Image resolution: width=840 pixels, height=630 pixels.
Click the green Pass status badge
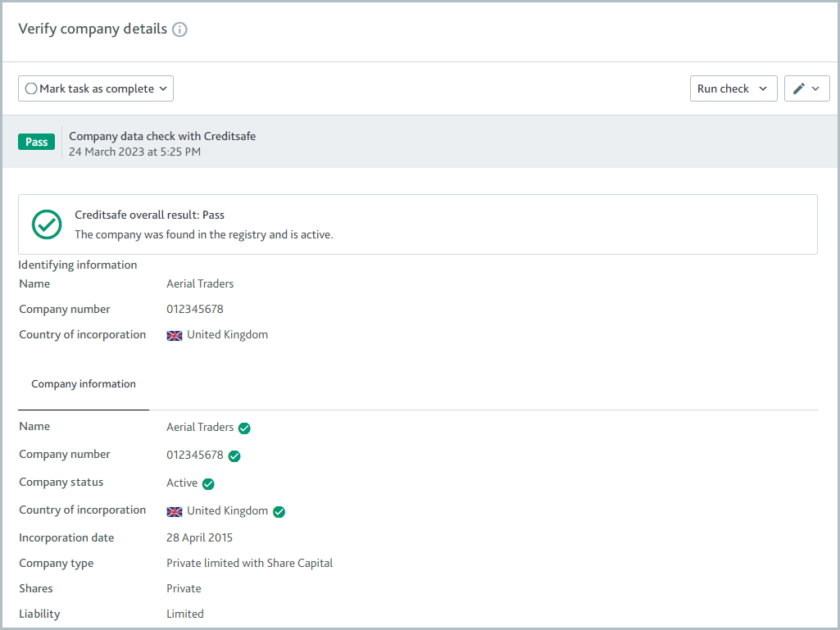click(x=36, y=141)
